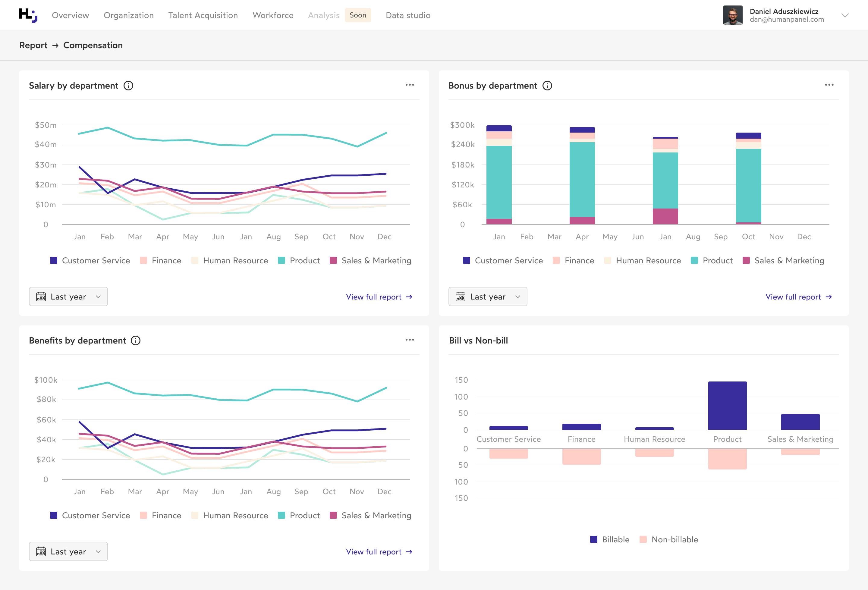Image resolution: width=868 pixels, height=590 pixels.
Task: View full report for Salary by department
Action: [378, 297]
